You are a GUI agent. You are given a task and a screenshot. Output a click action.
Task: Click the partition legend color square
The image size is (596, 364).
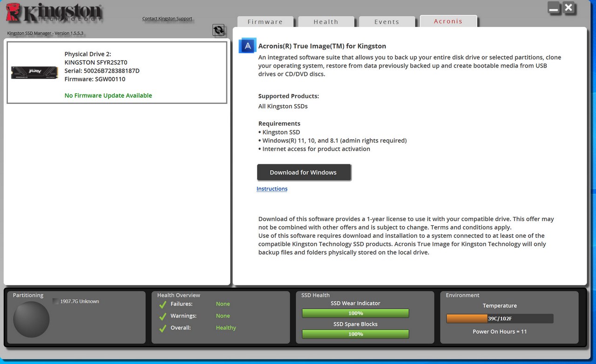pos(56,301)
